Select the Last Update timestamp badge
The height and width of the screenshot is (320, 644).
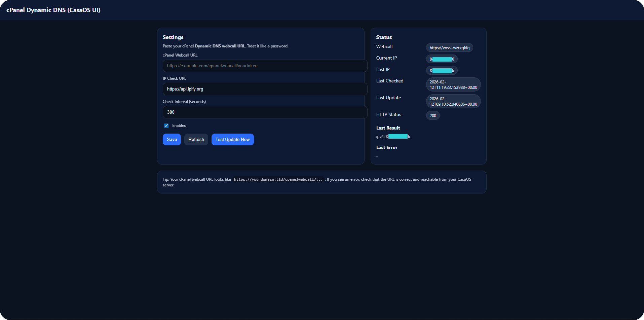click(x=453, y=102)
